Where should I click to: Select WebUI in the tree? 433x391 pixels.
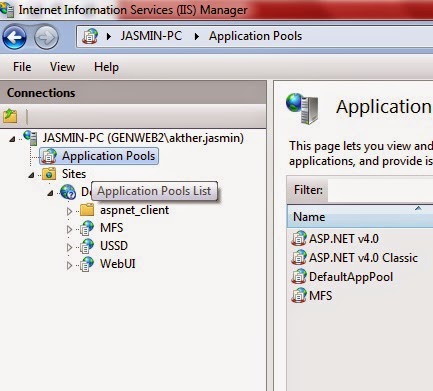point(118,264)
